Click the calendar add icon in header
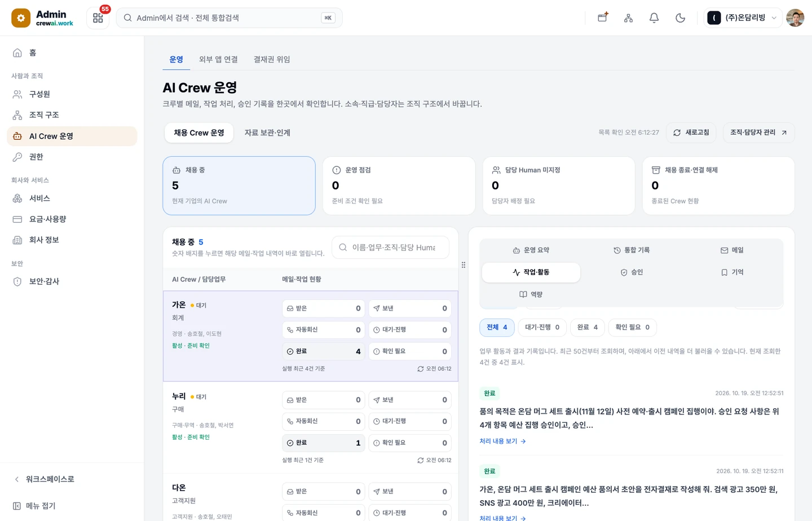The width and height of the screenshot is (812, 521). [x=603, y=17]
